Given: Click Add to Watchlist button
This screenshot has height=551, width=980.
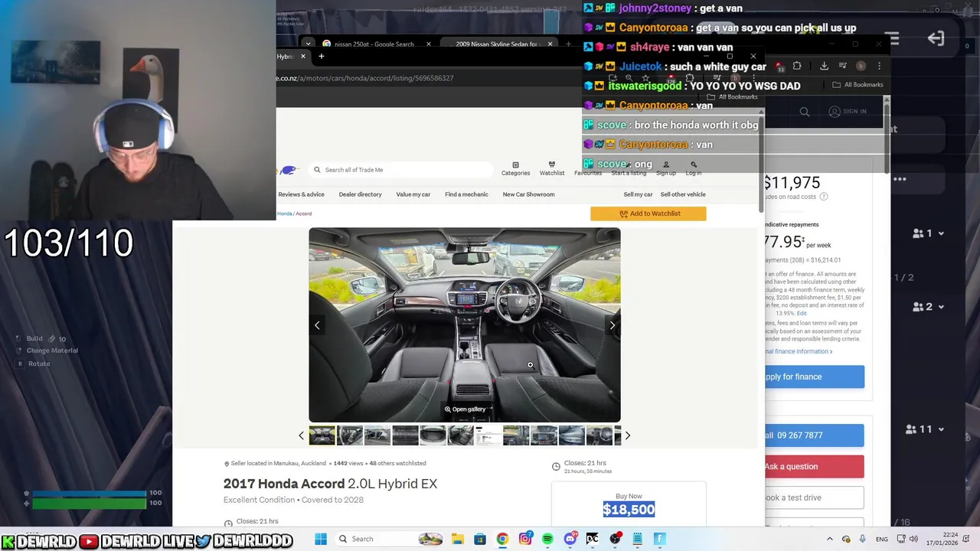Looking at the screenshot, I should [x=648, y=214].
